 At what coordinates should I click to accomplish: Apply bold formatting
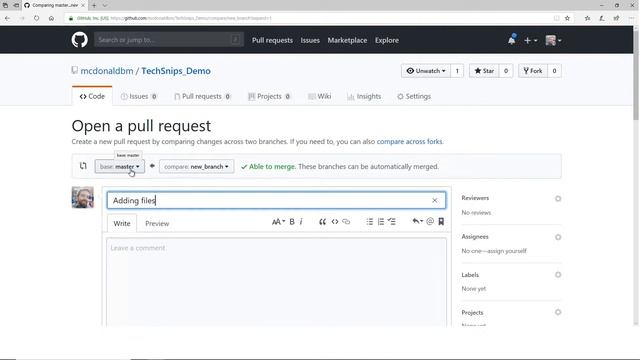(x=292, y=222)
